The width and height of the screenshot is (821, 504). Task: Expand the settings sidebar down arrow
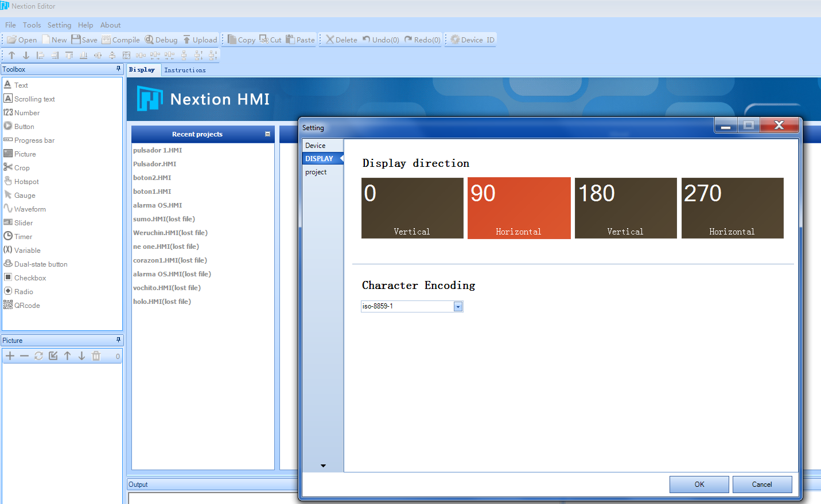pyautogui.click(x=323, y=466)
